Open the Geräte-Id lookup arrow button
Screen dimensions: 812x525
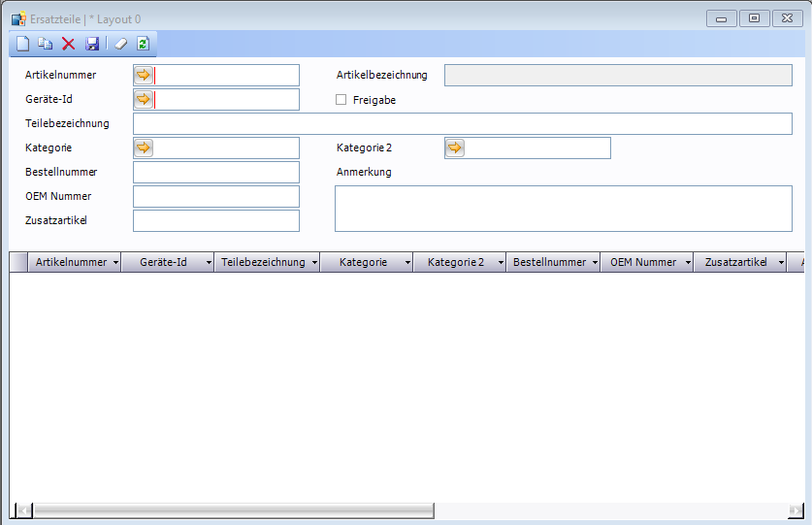pyautogui.click(x=144, y=99)
